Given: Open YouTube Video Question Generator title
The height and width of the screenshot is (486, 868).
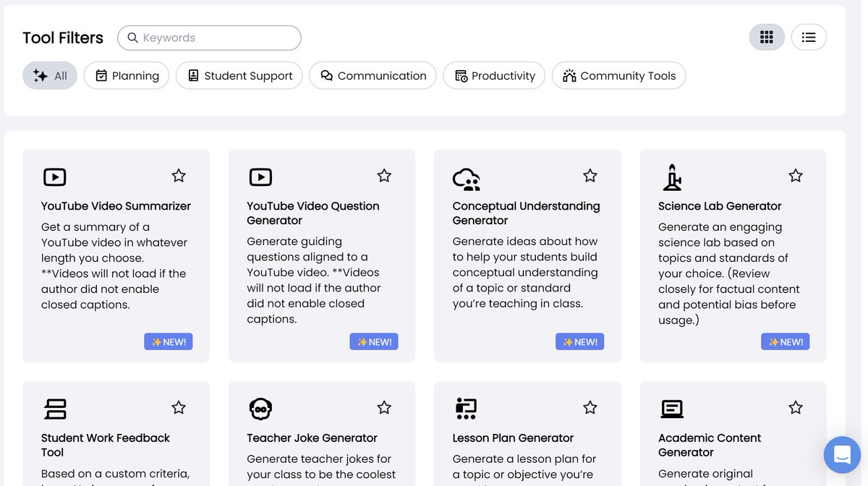Looking at the screenshot, I should tap(313, 213).
